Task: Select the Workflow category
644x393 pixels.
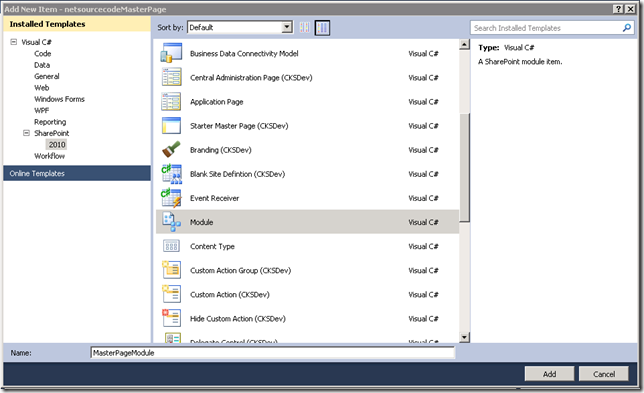Action: (x=49, y=156)
